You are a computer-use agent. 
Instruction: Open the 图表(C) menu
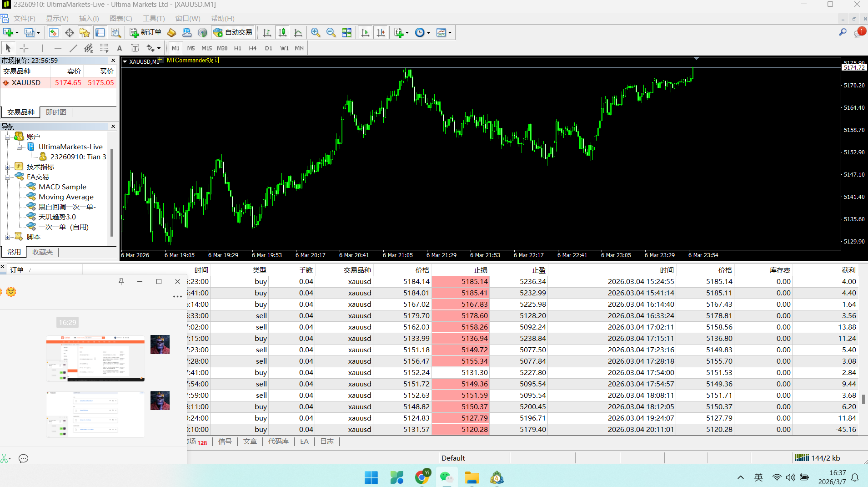(x=120, y=18)
